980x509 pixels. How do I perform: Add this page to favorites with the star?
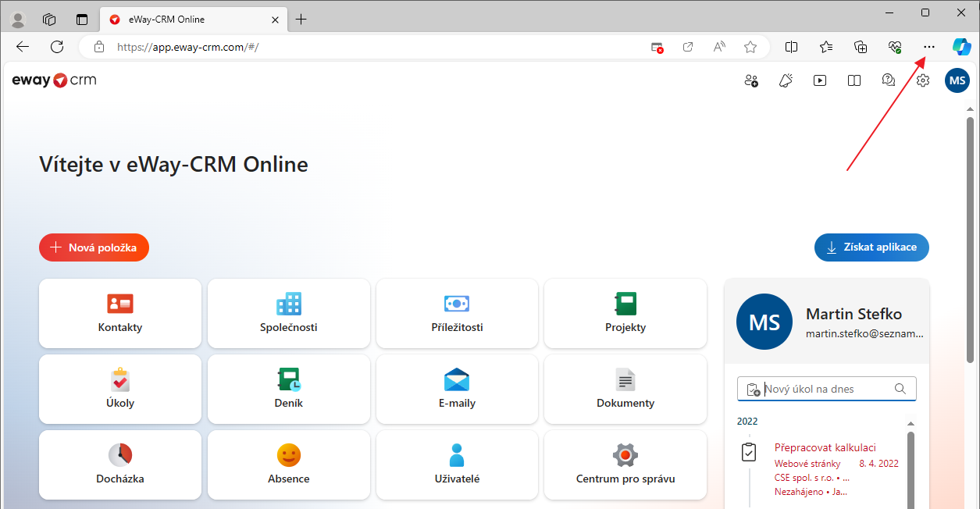750,47
